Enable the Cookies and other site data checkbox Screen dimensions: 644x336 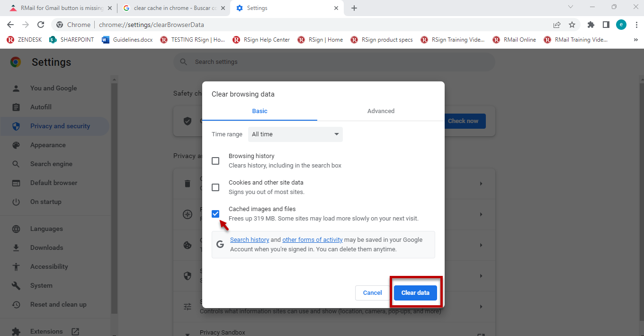pyautogui.click(x=215, y=187)
